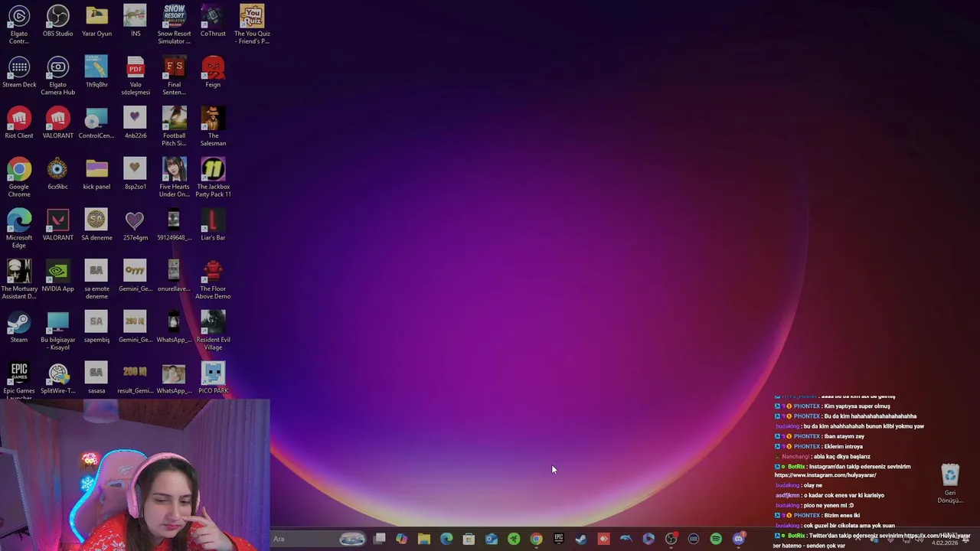980x551 pixels.
Task: Select the SA deneme image file
Action: (96, 226)
